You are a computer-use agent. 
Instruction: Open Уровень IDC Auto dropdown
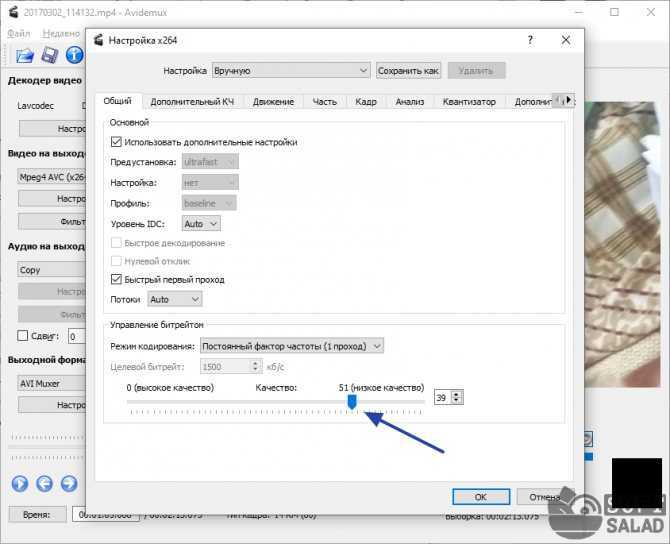pyautogui.click(x=201, y=223)
